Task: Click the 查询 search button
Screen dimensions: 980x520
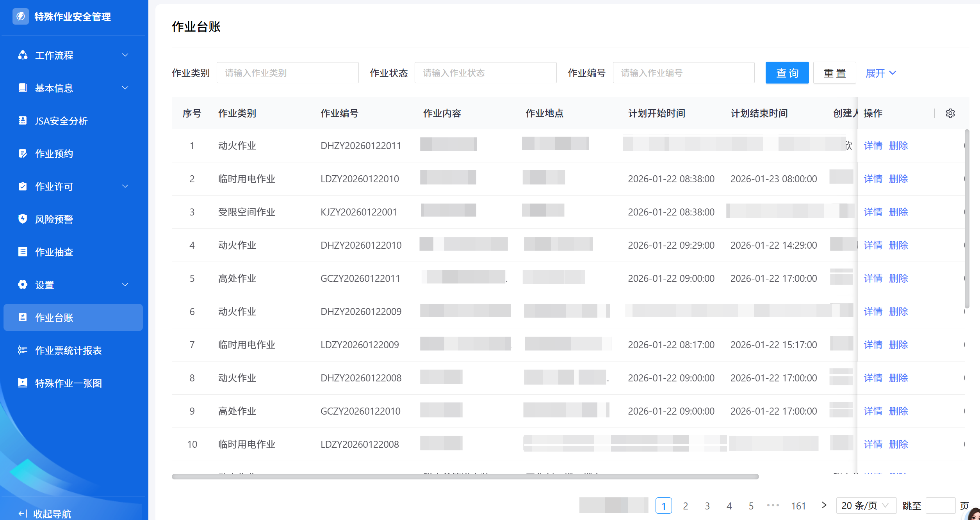Action: pyautogui.click(x=787, y=73)
